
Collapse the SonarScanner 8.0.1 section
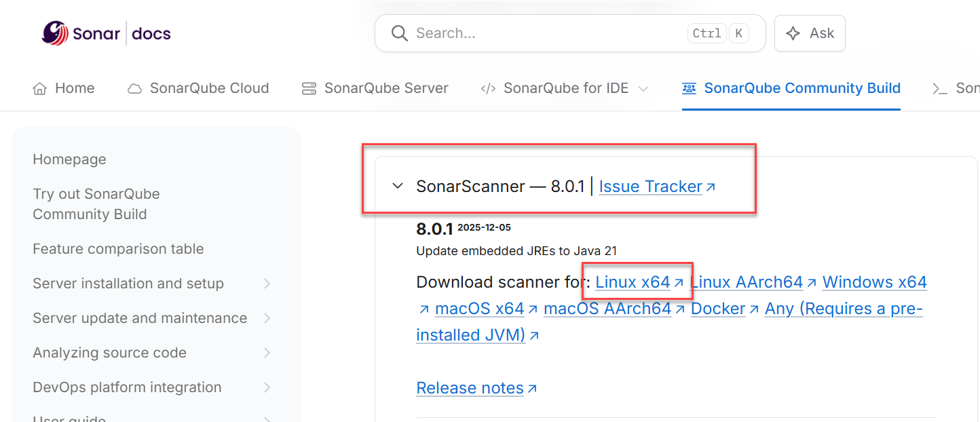[398, 187]
